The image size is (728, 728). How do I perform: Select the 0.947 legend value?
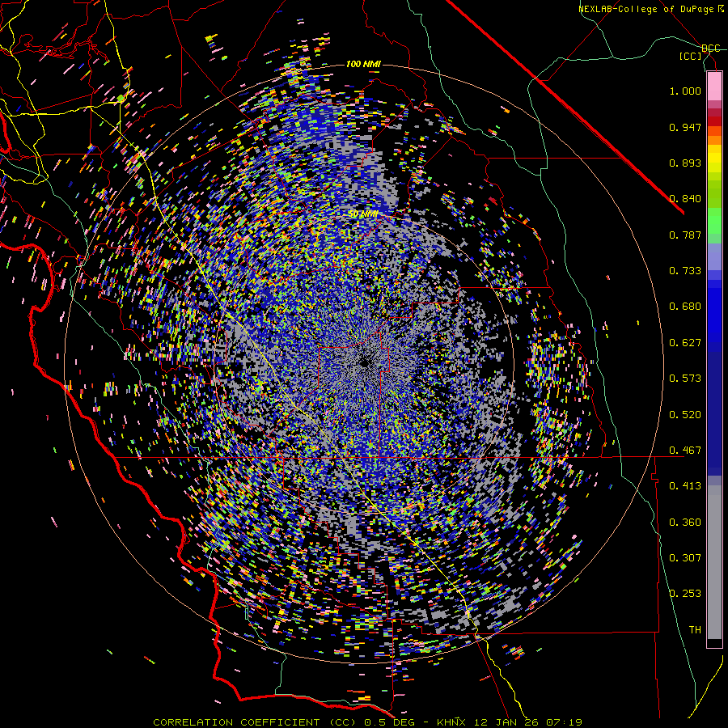coord(685,127)
